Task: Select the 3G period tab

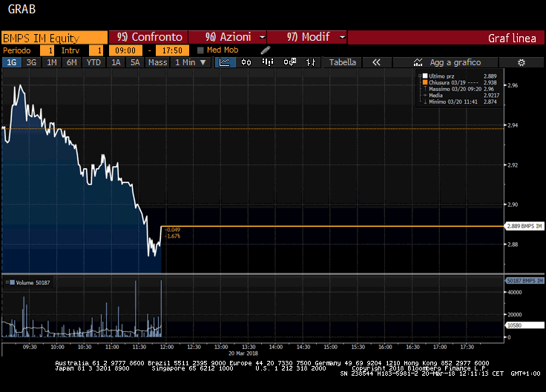Action: (x=31, y=62)
